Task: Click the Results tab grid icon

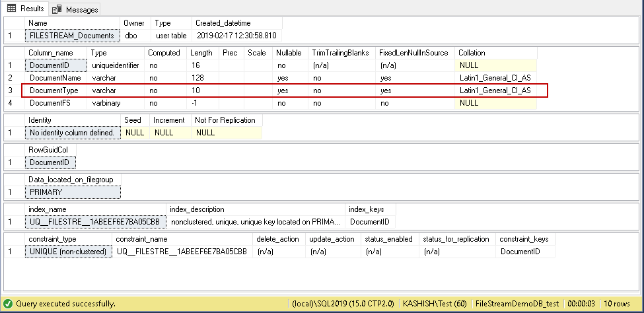Action: [x=11, y=9]
